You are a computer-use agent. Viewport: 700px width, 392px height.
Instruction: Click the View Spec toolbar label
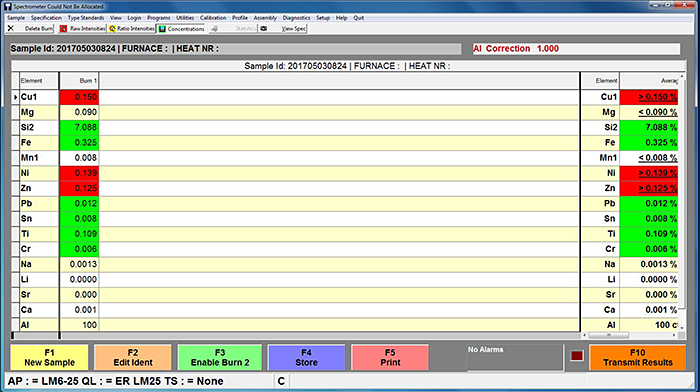(294, 29)
